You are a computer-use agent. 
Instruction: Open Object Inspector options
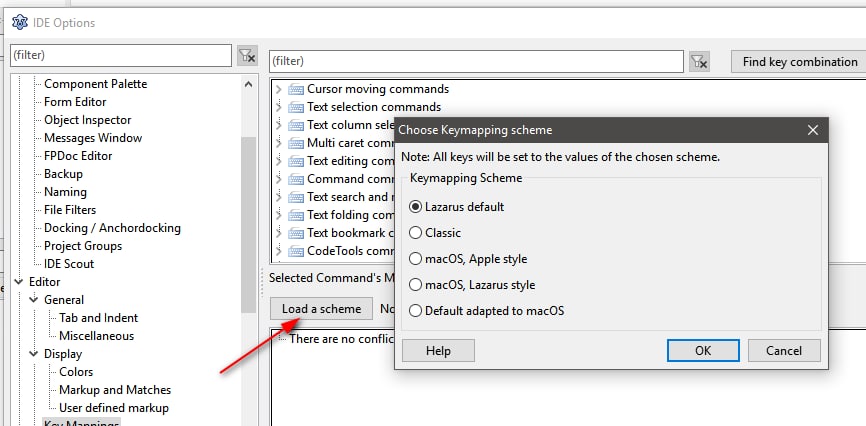[88, 120]
